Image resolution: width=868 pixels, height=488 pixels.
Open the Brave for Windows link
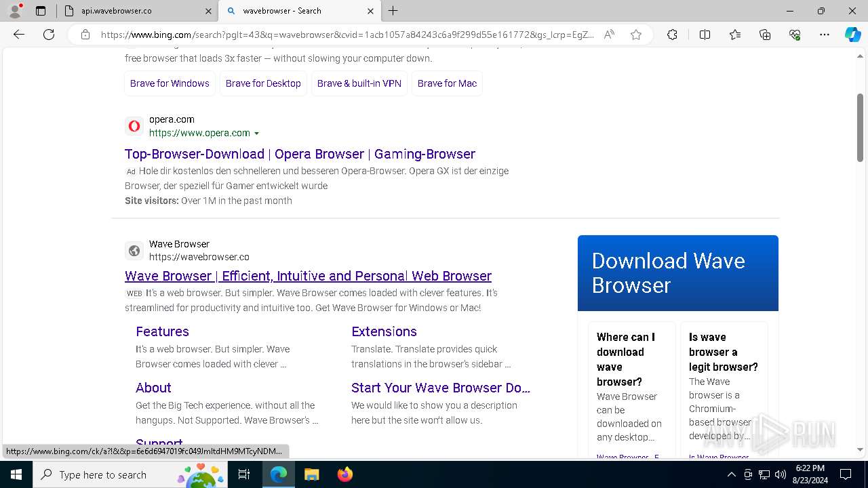click(170, 83)
